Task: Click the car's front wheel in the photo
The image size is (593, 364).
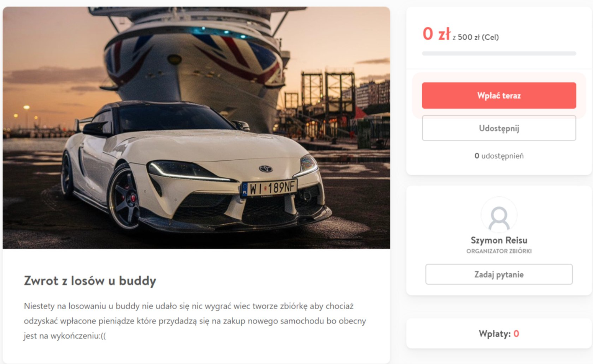Action: pyautogui.click(x=124, y=198)
